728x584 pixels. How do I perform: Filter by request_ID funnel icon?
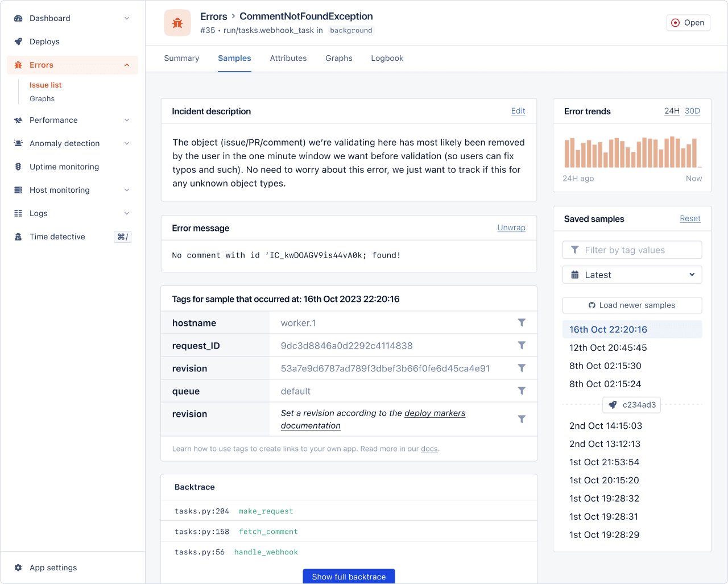coord(522,345)
